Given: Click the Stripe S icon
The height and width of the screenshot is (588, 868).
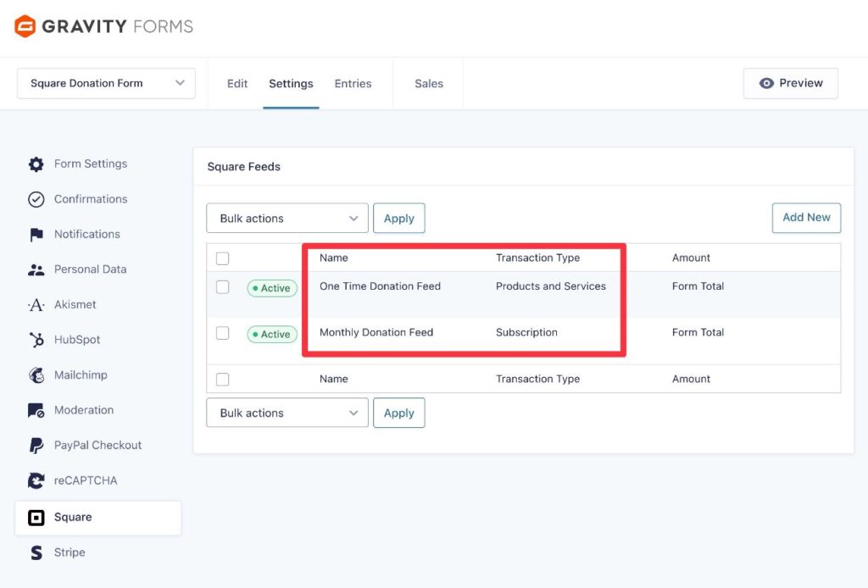Looking at the screenshot, I should pos(36,552).
